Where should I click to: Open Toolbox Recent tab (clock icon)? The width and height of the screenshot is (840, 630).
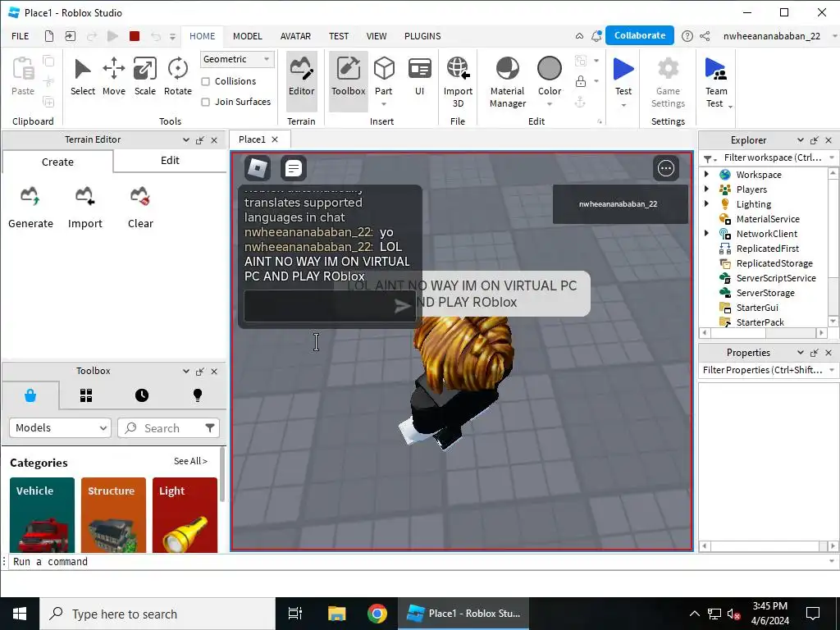pyautogui.click(x=142, y=395)
